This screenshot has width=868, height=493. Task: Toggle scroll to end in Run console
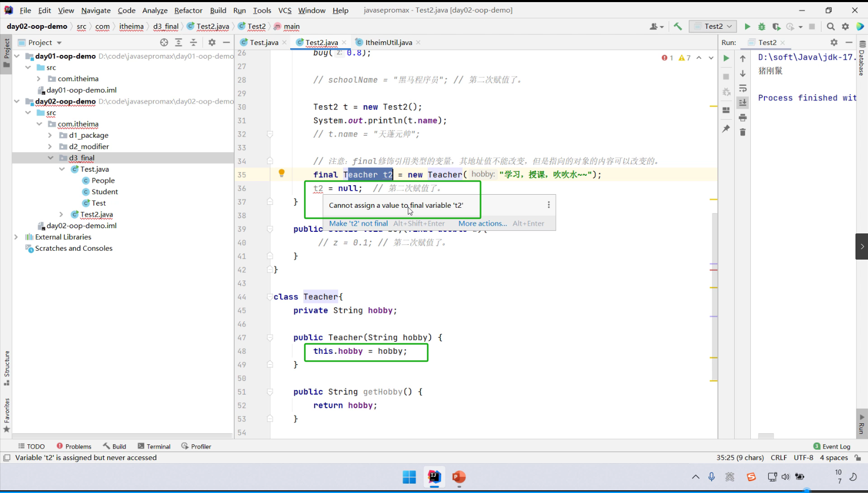(743, 103)
